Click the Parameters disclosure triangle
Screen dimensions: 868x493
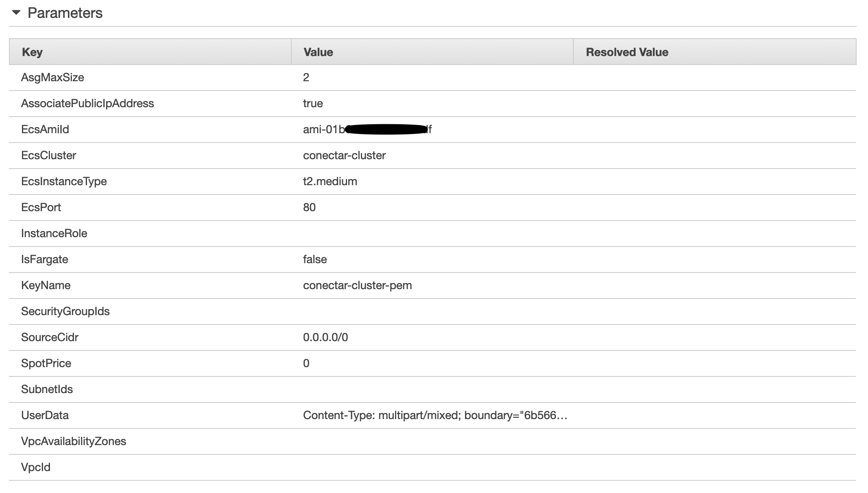[16, 13]
